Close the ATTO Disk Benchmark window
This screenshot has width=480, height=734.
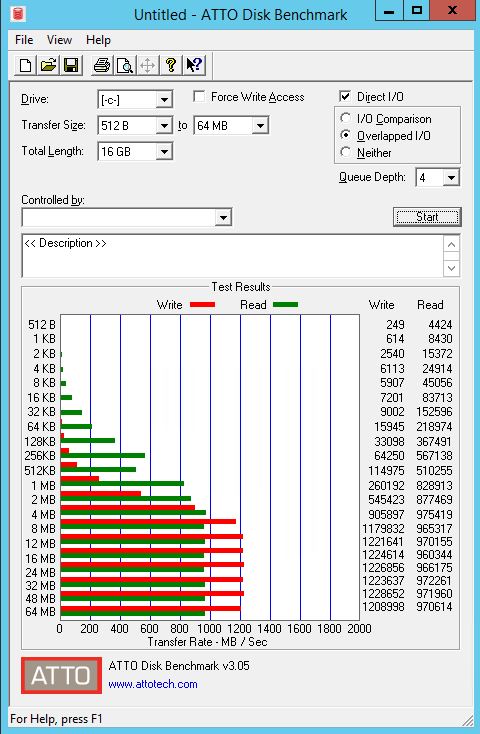pyautogui.click(x=452, y=11)
